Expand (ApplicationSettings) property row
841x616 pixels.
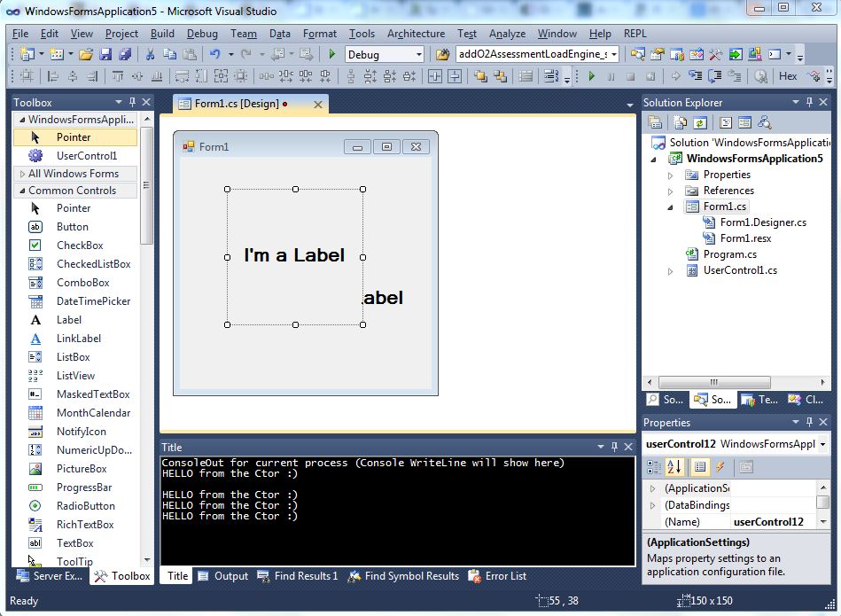click(653, 489)
